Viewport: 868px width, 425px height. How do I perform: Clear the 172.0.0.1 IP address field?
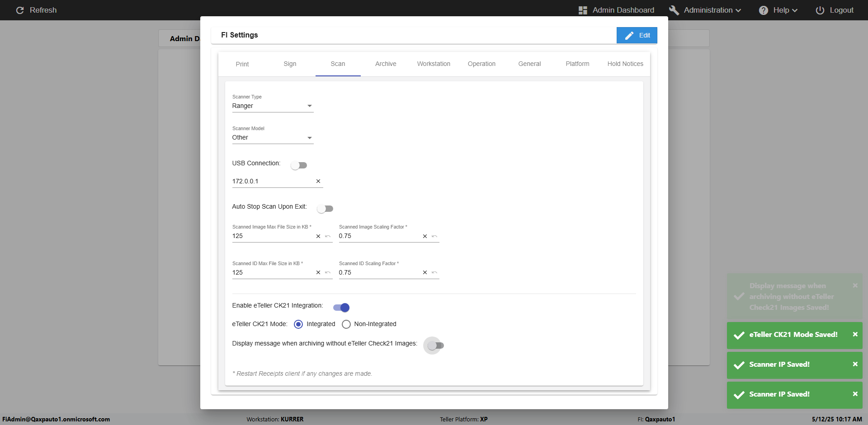[x=318, y=181]
